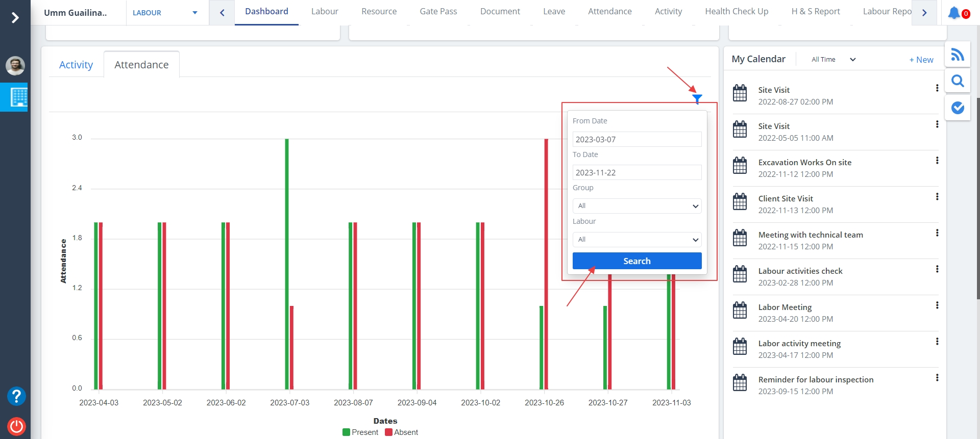Toggle the Present legend series
Screen dimensions: 980x439
click(360, 432)
